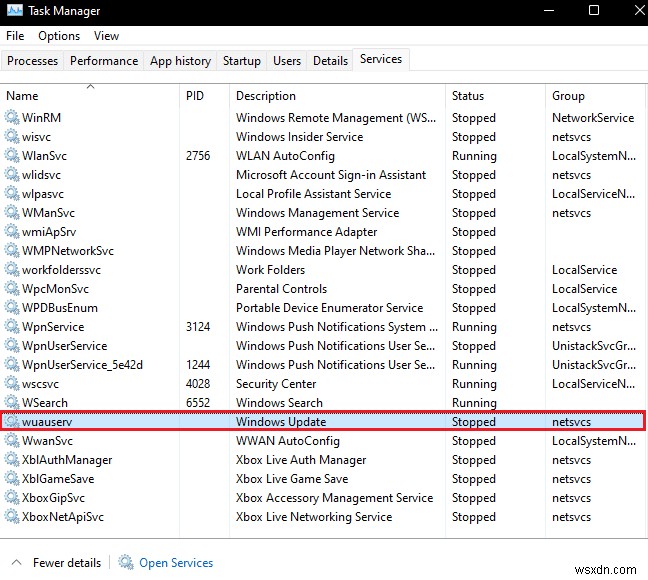The image size is (648, 580).
Task: Click the Microsoft Account Sign-in Assistant text
Action: coord(331,175)
